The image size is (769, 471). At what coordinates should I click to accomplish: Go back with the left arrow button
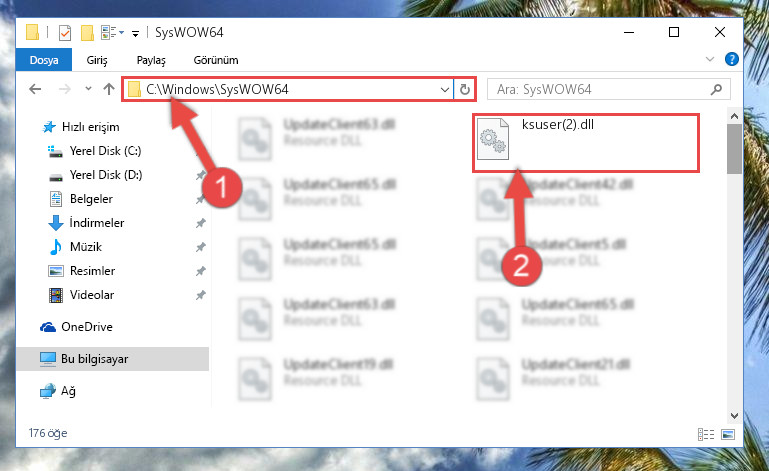click(x=35, y=89)
